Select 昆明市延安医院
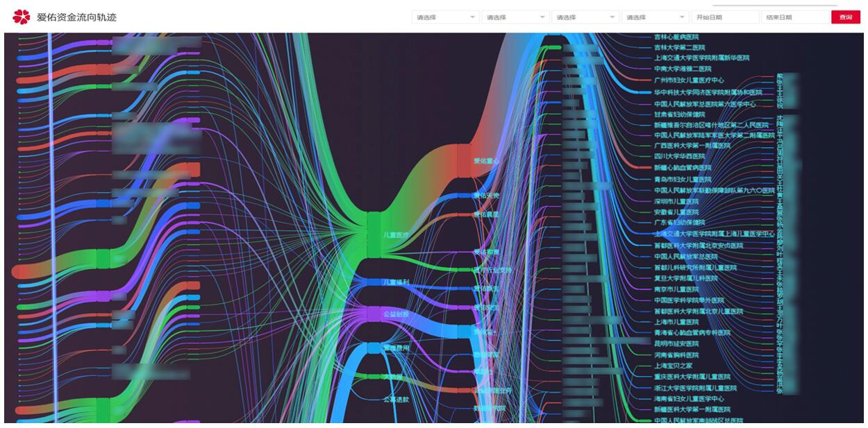 676,343
